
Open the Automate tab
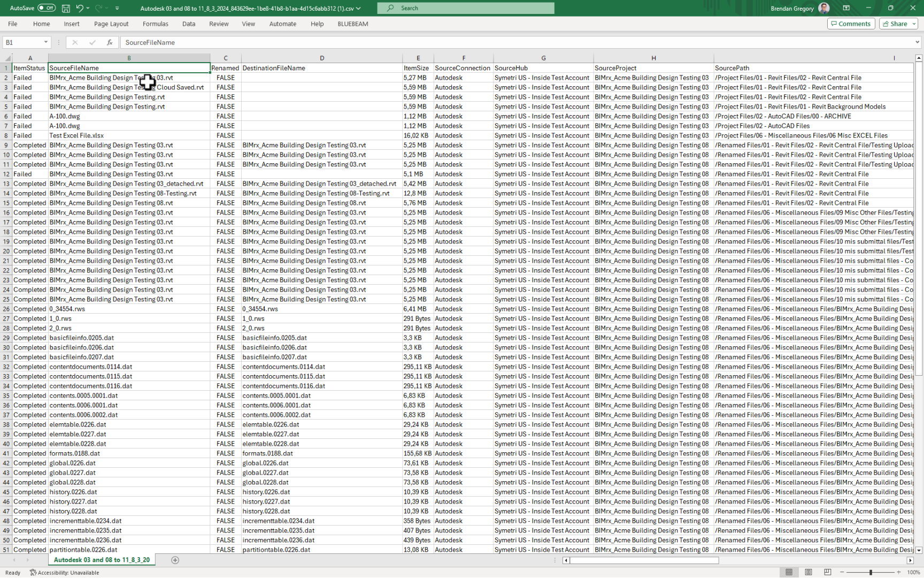[283, 24]
